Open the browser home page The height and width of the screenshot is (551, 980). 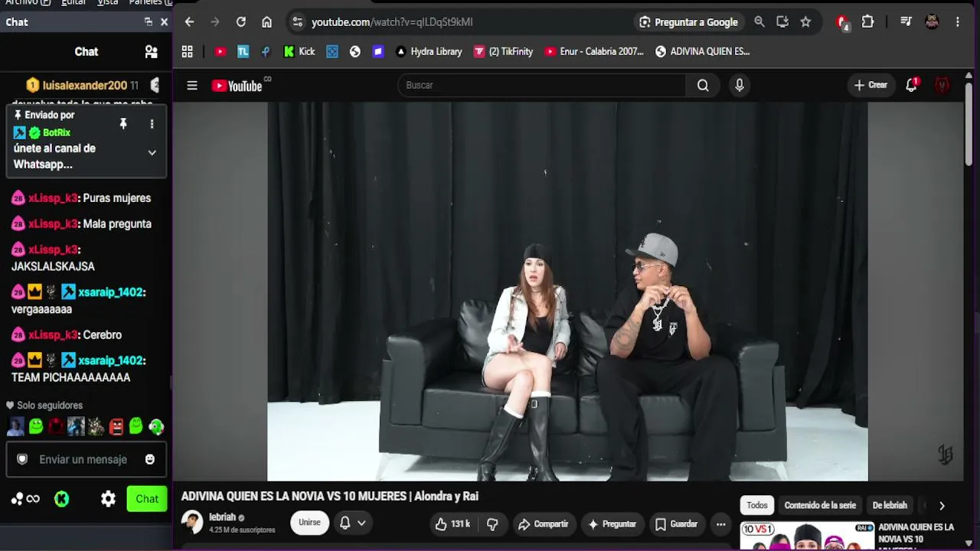click(266, 22)
